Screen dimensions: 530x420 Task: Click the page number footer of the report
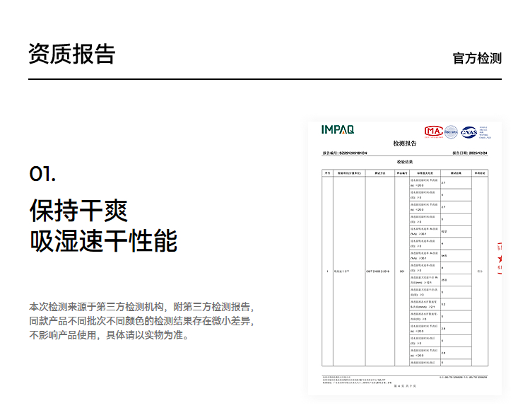coord(405,386)
